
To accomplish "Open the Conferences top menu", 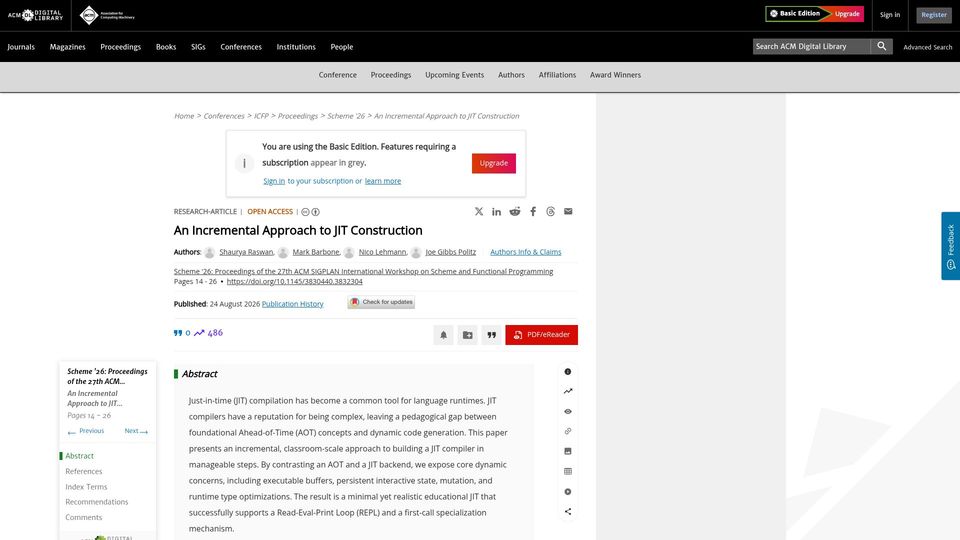I will (x=241, y=47).
